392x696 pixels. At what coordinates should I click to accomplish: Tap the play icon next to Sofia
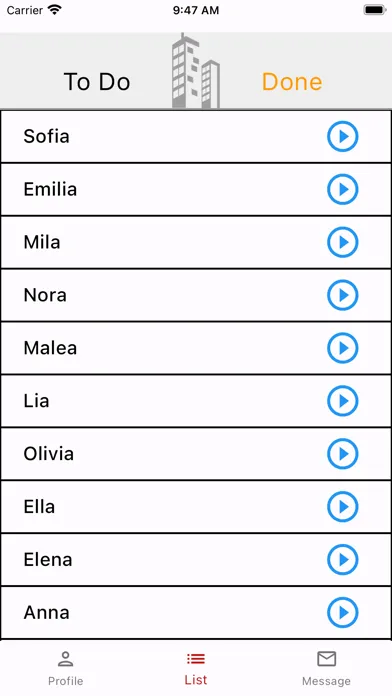click(x=342, y=136)
